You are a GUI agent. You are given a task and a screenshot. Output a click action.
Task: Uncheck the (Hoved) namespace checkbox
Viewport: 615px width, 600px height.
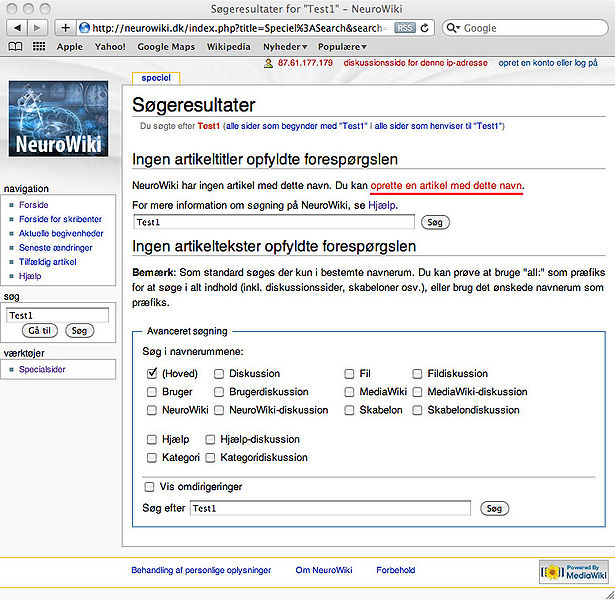152,373
